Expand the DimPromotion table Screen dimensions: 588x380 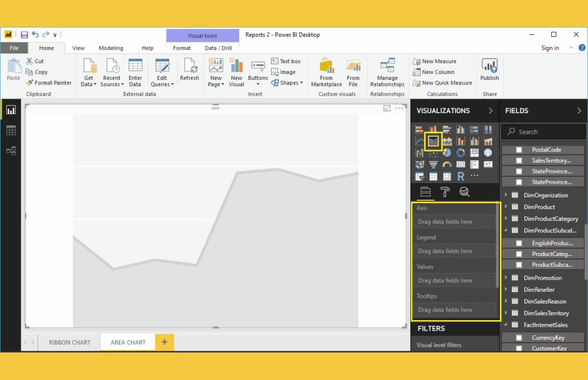click(x=506, y=277)
